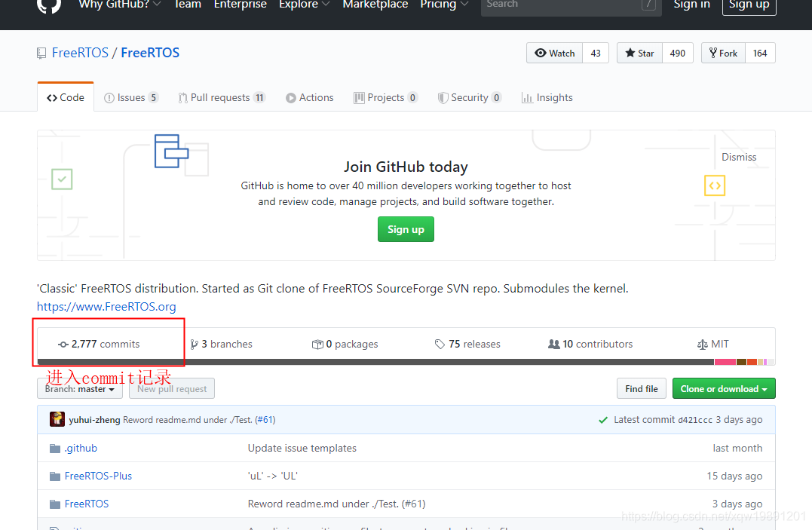Open the Branch: master dropdown
This screenshot has height=530, width=812.
(x=80, y=388)
